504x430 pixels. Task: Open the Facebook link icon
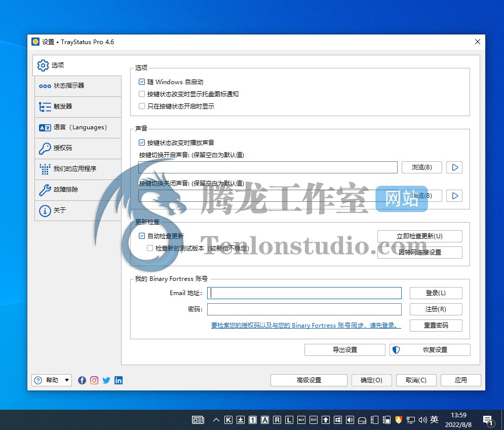(82, 380)
